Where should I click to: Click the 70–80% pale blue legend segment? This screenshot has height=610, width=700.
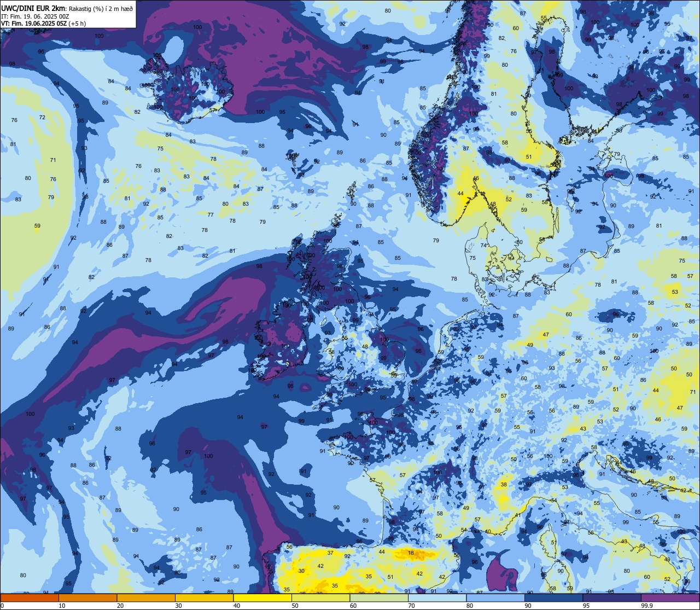[x=437, y=598]
